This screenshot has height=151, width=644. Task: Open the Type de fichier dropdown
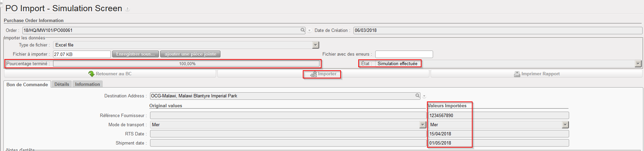coord(316,45)
